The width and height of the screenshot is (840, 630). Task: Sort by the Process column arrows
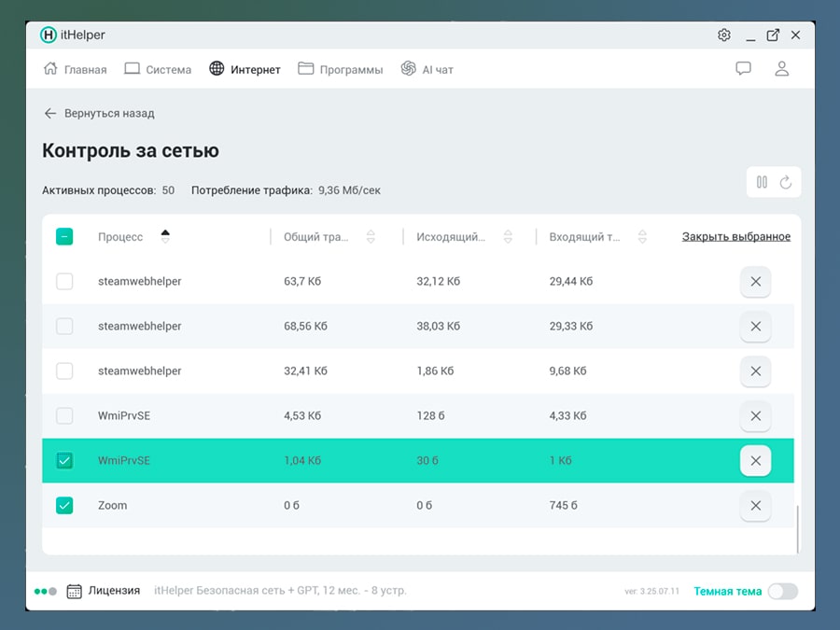tap(165, 237)
